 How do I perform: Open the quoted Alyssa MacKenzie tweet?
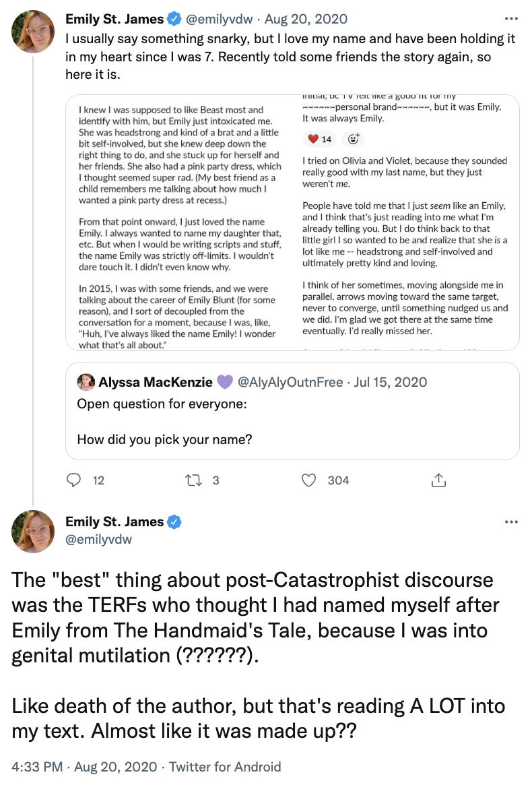(x=292, y=421)
